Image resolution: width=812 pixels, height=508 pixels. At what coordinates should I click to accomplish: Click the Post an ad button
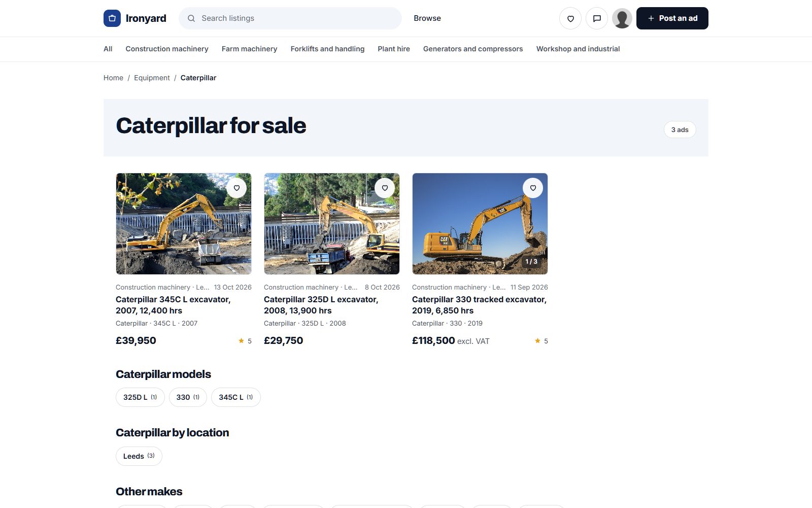(x=672, y=18)
